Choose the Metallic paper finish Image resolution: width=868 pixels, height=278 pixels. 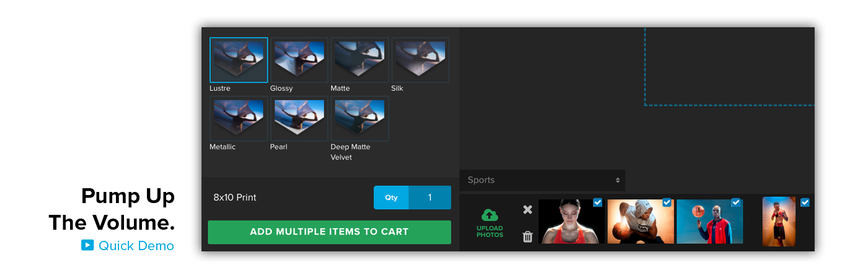point(239,119)
